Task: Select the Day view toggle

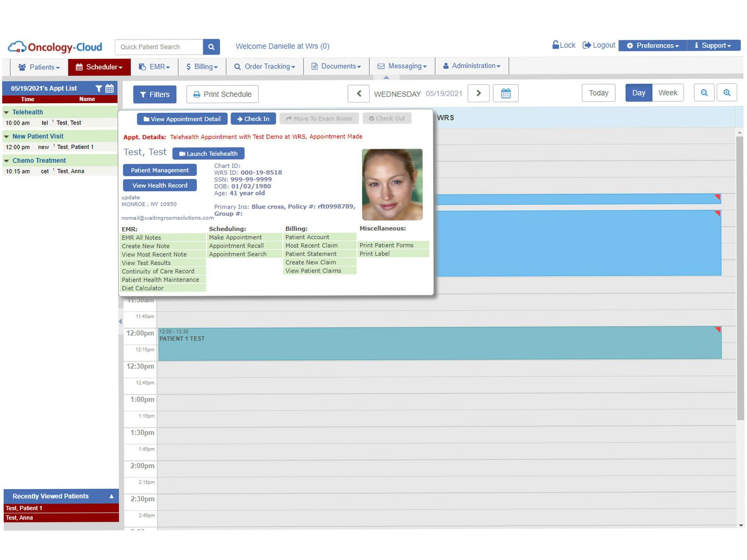Action: (x=638, y=92)
